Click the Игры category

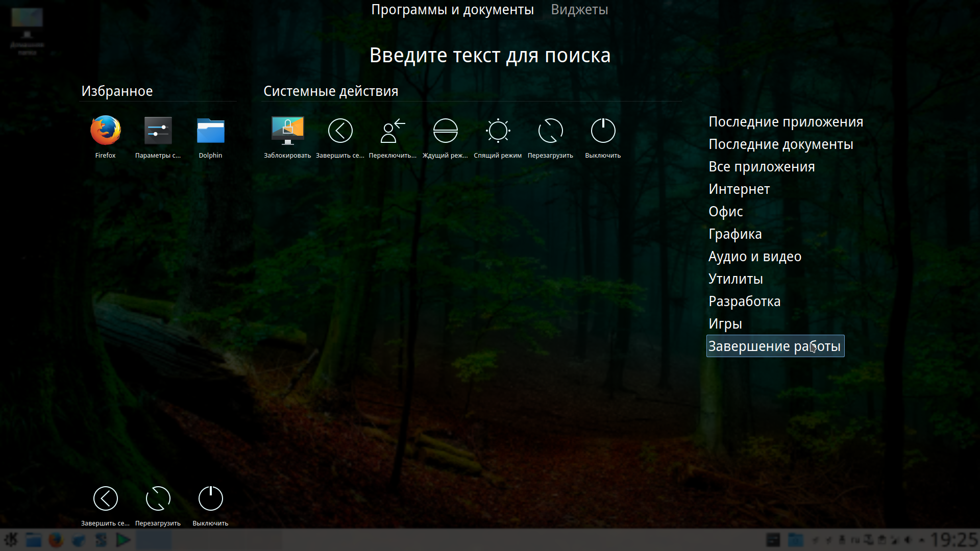tap(725, 324)
